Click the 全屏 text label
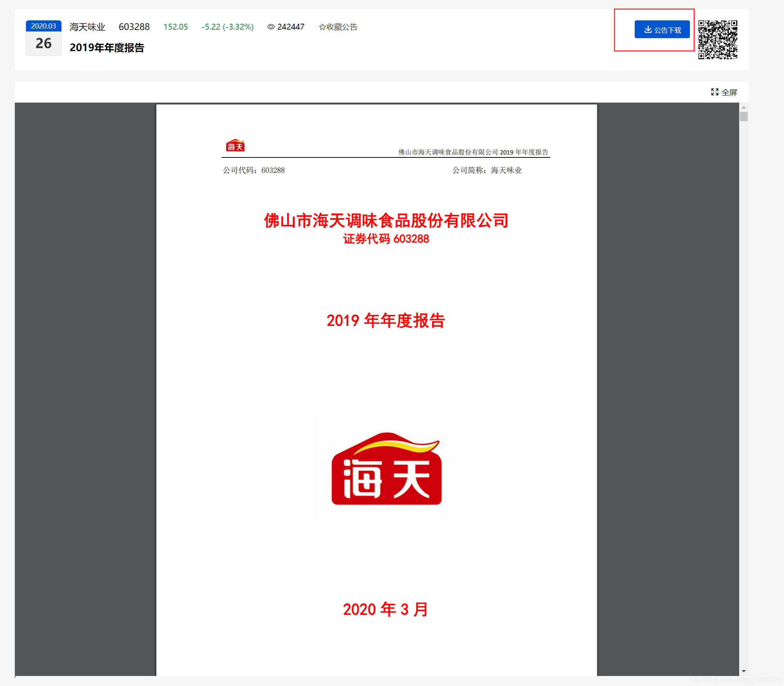The image size is (784, 686). [729, 92]
